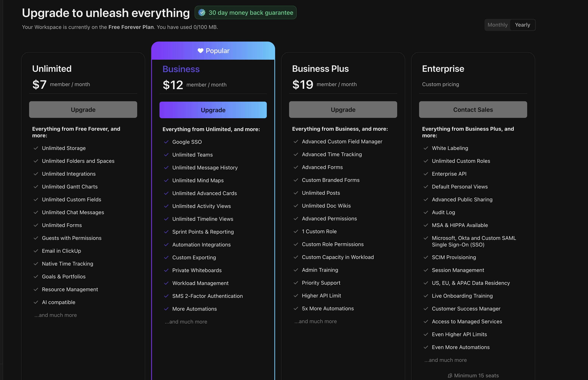The width and height of the screenshot is (588, 380).
Task: Switch billing to Yearly
Action: pos(522,25)
